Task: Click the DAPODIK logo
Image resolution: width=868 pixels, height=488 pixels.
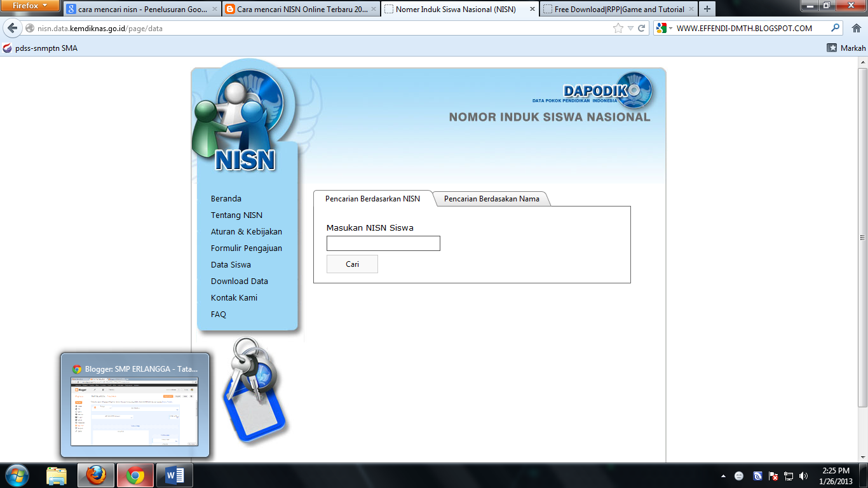Action: point(592,90)
